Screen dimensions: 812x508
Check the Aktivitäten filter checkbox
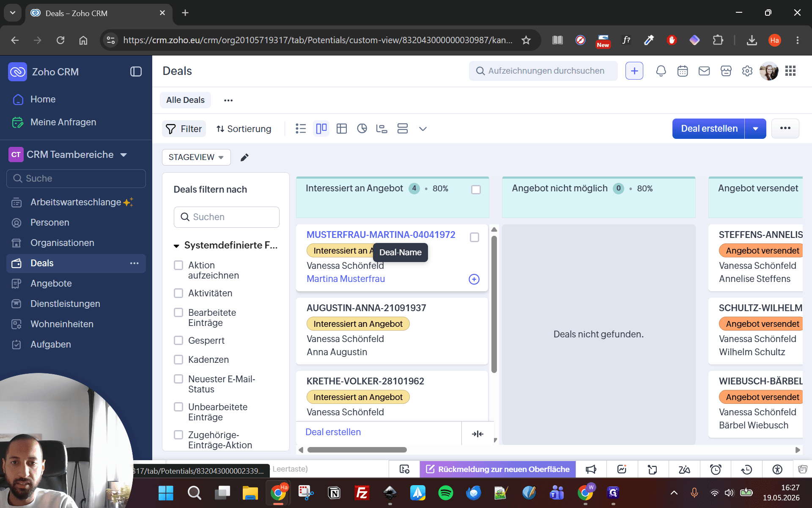pos(178,293)
